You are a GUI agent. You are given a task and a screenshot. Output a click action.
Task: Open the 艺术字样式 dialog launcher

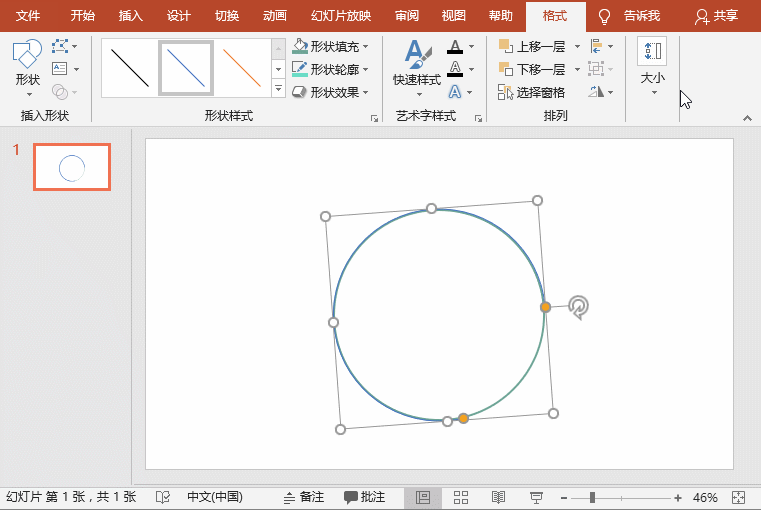click(479, 118)
